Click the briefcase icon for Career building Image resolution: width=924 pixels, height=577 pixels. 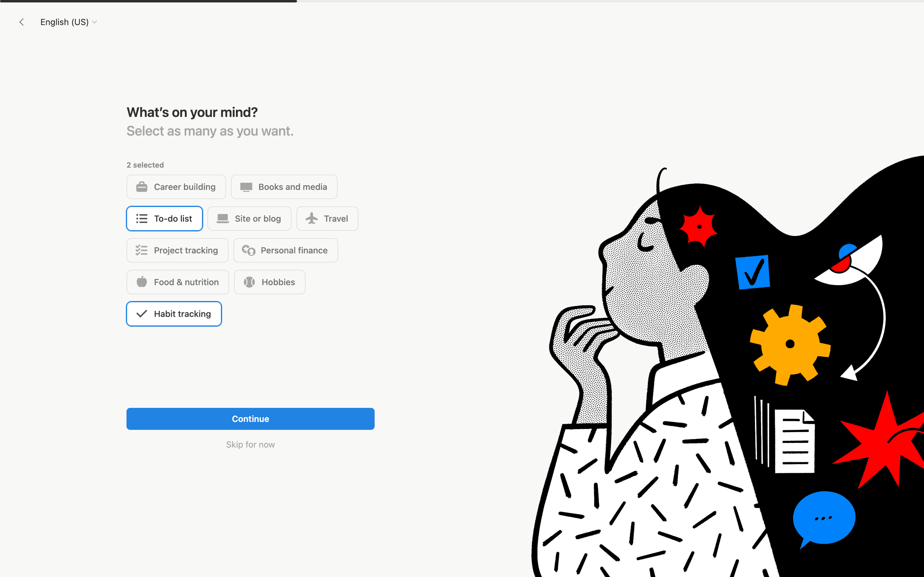pyautogui.click(x=142, y=187)
